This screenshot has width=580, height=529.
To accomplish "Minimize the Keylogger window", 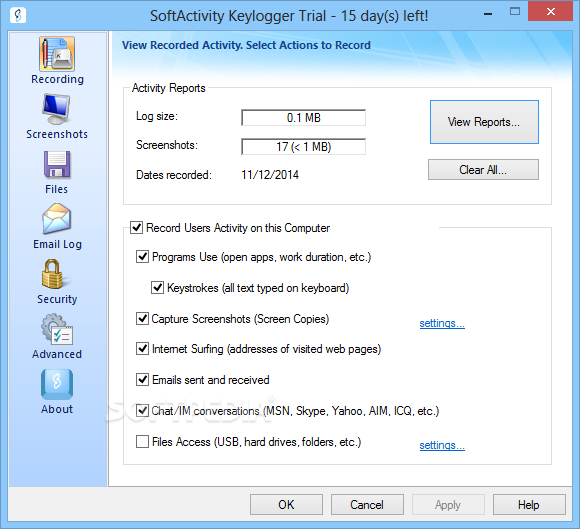I will tap(488, 14).
